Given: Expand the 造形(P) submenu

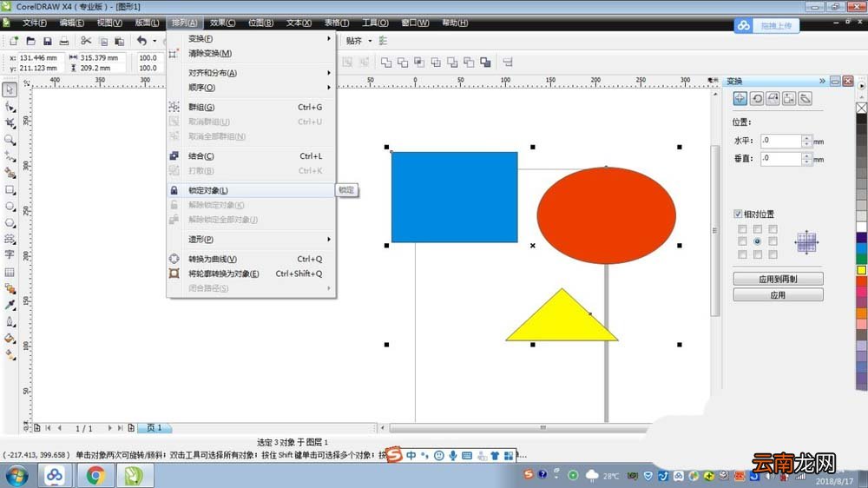Looking at the screenshot, I should pyautogui.click(x=251, y=240).
